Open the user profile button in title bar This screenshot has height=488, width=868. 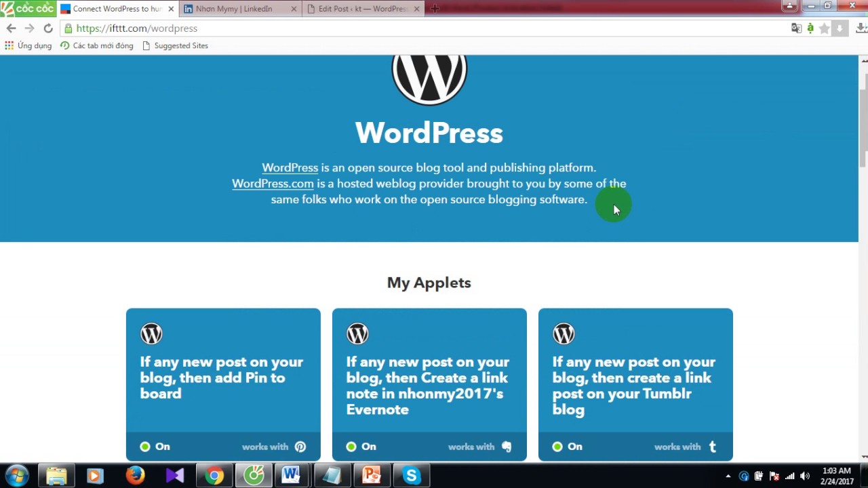click(x=789, y=6)
